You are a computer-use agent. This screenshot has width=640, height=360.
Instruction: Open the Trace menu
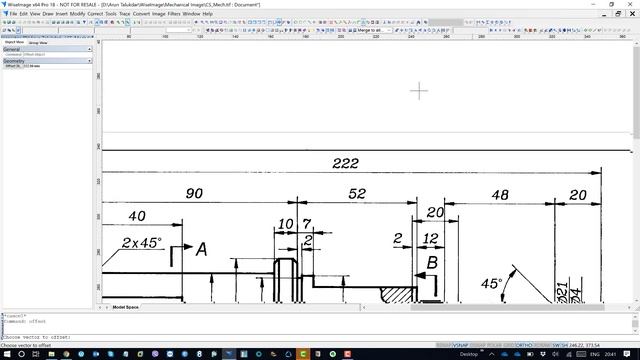(x=124, y=13)
